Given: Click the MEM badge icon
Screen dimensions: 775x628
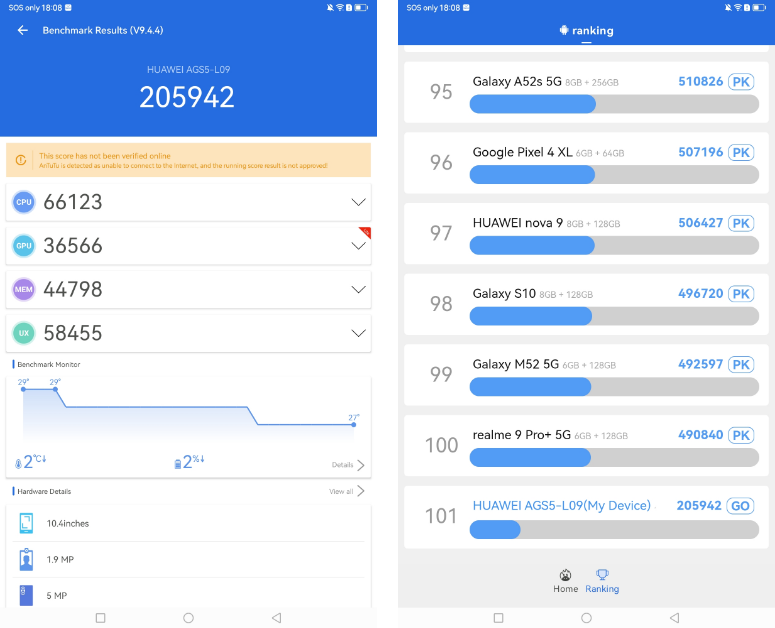Looking at the screenshot, I should (x=24, y=289).
